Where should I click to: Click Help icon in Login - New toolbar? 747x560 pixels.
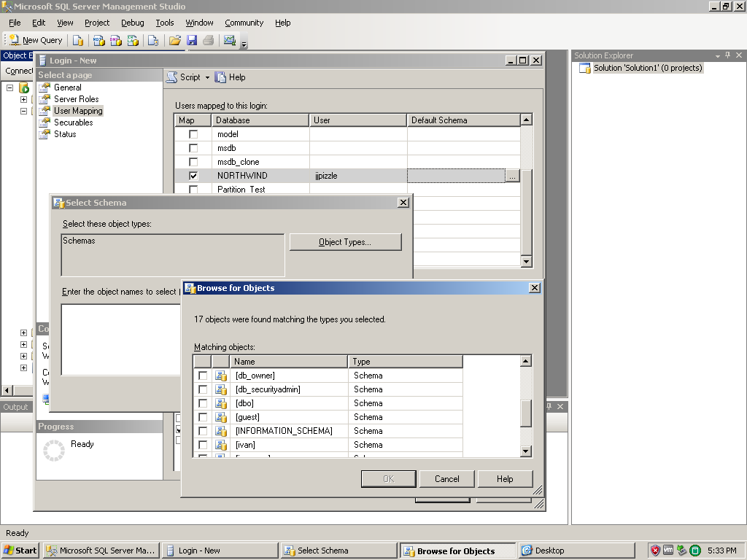(x=220, y=77)
